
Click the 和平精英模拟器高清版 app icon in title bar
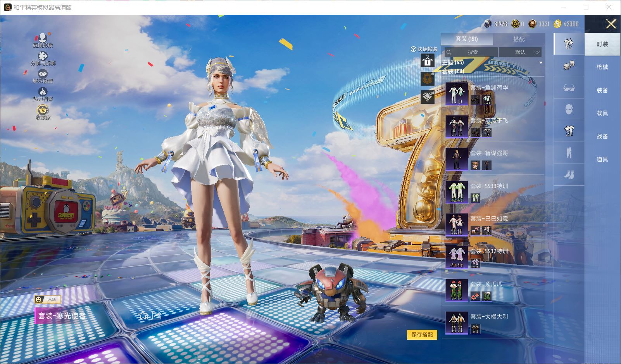coord(7,7)
